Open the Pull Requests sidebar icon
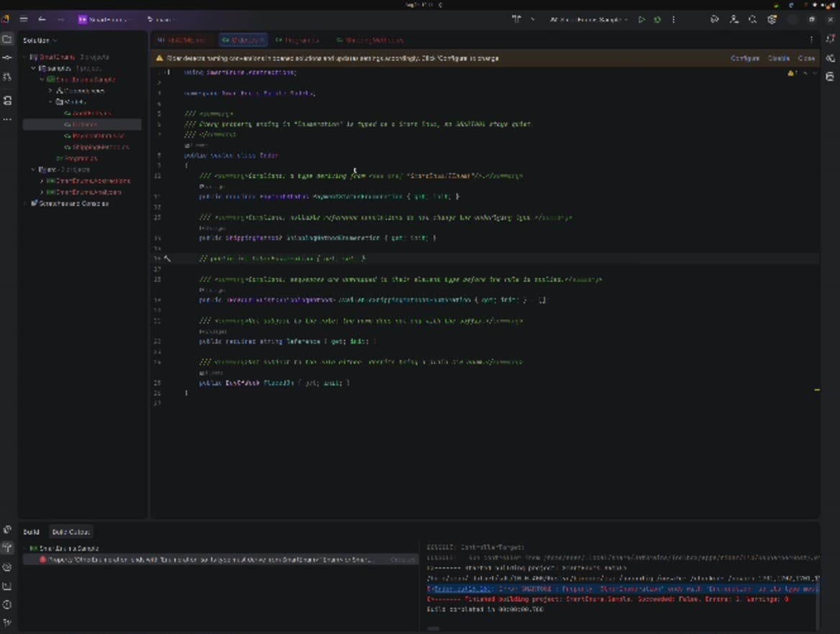This screenshot has height=634, width=840. [x=7, y=77]
